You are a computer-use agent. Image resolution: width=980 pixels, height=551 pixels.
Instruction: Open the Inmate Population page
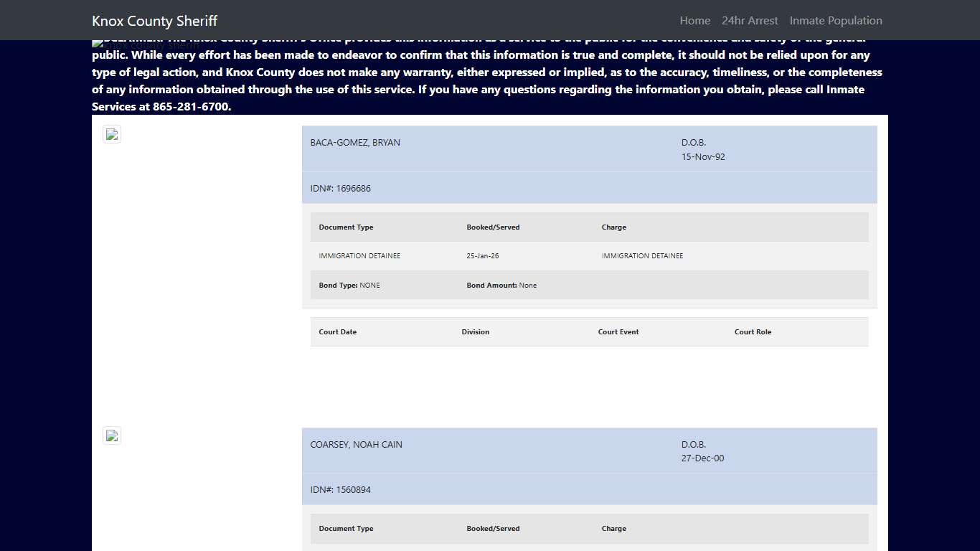836,21
